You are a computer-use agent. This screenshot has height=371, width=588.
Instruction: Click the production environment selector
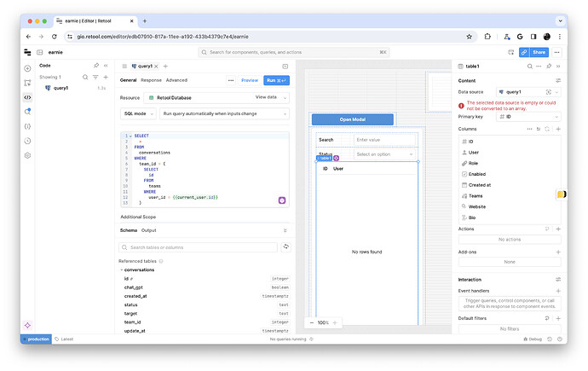36,339
